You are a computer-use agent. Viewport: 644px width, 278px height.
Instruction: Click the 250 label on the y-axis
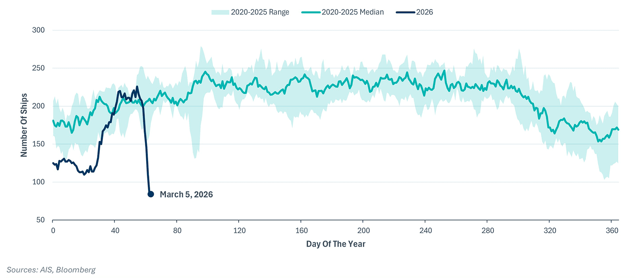click(39, 68)
